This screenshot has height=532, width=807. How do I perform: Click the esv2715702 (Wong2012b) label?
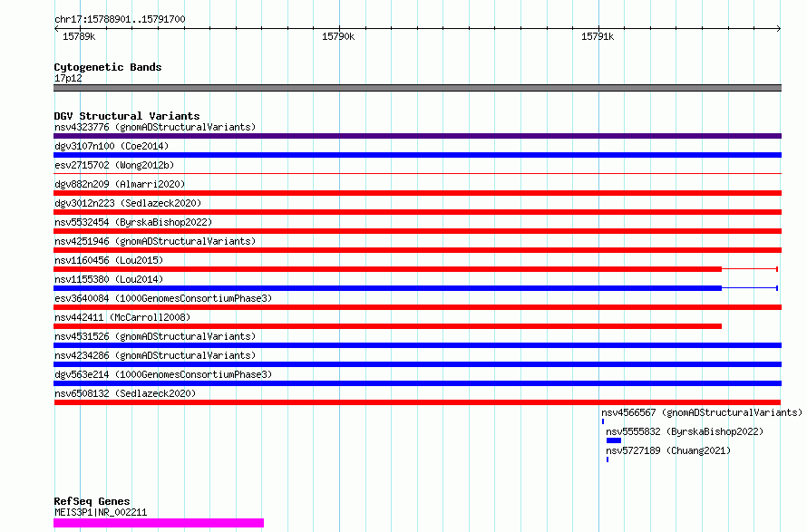pos(114,165)
